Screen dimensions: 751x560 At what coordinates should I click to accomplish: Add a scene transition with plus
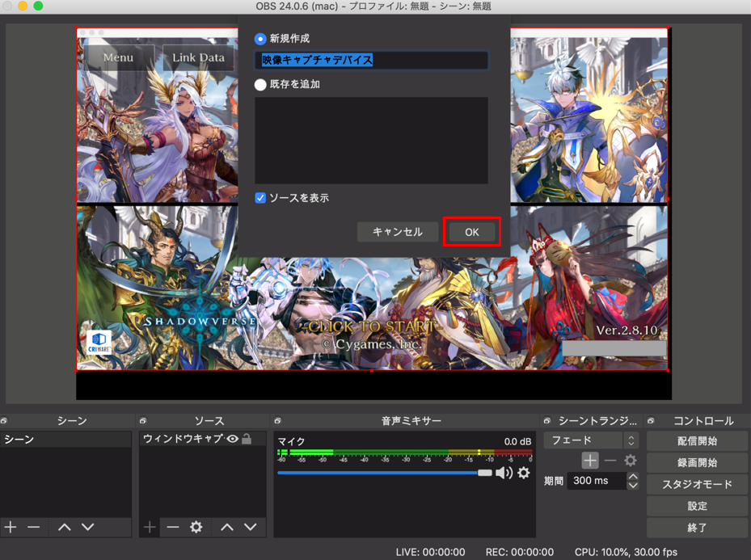[x=589, y=461]
